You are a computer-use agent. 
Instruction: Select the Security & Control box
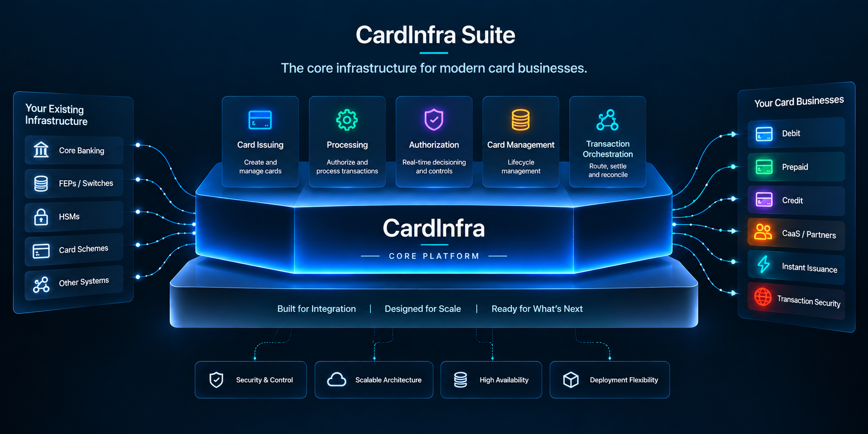coord(251,380)
